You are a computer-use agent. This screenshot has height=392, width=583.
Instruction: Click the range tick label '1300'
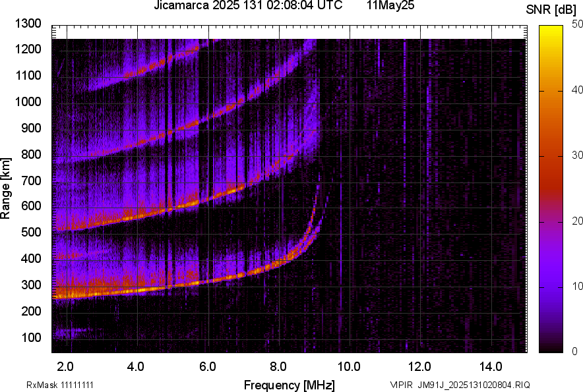click(28, 24)
